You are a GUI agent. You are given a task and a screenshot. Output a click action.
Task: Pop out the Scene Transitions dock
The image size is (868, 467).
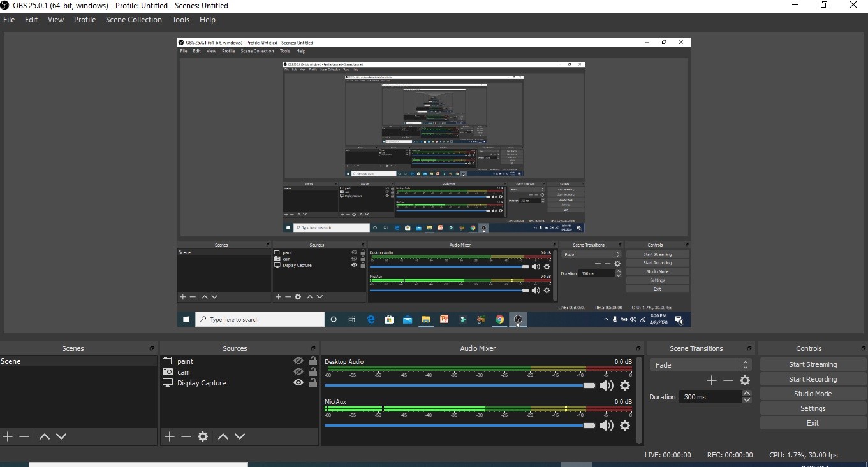coord(750,348)
